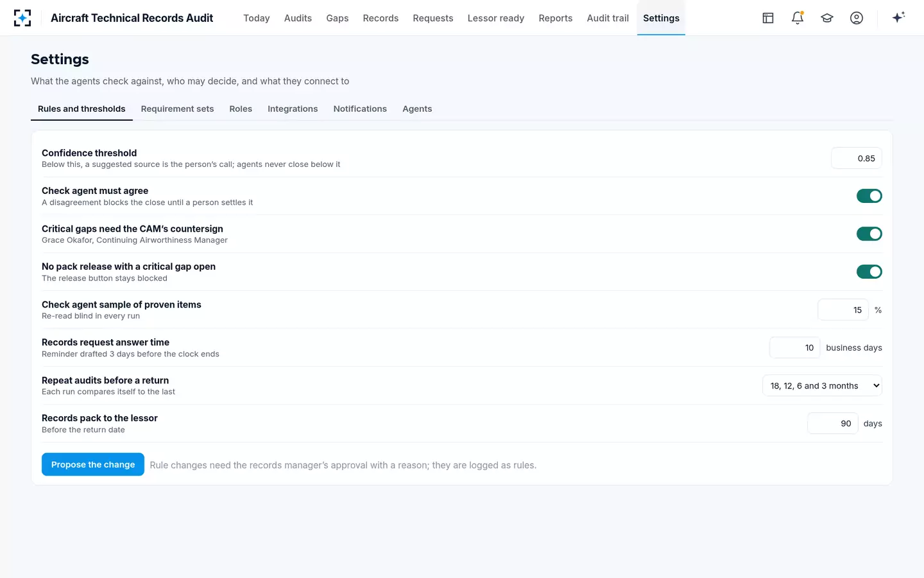This screenshot has width=924, height=578.
Task: Click the 'Each run compares itself to the last' text
Action: 108,392
